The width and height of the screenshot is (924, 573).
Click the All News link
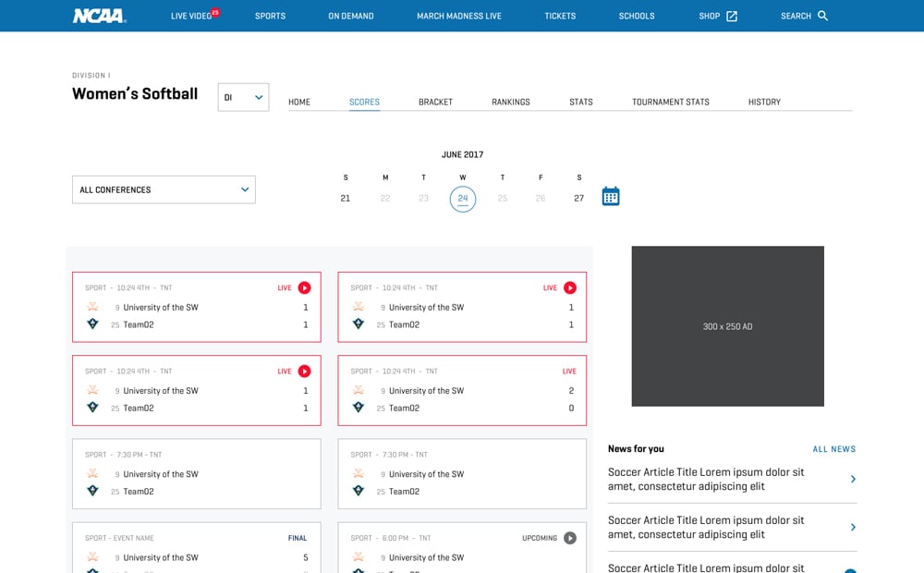[833, 449]
